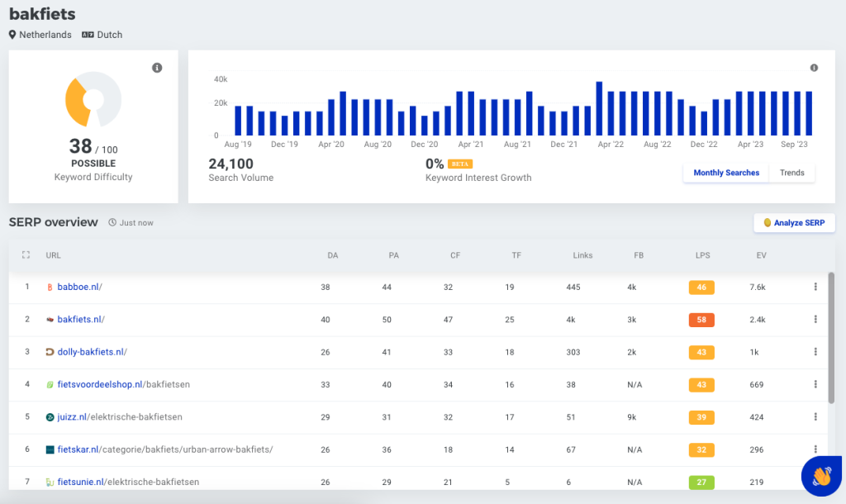The image size is (846, 504).
Task: Click the SERP table vertical scrollbar
Action: 831,339
